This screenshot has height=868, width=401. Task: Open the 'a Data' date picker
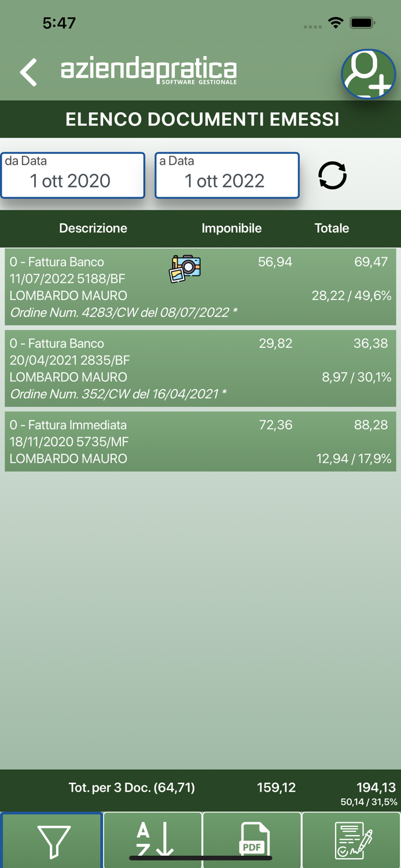coord(227,175)
